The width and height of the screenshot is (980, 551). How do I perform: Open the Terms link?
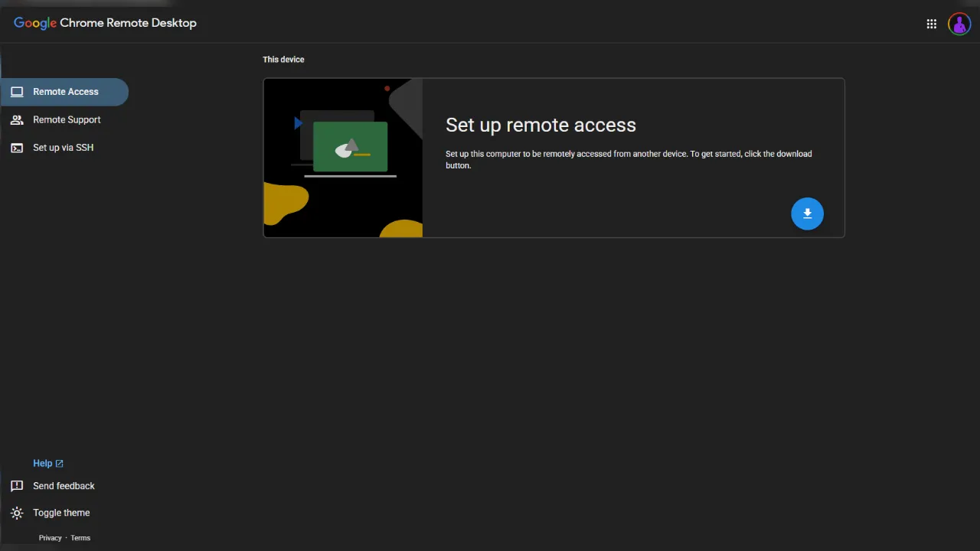click(x=80, y=538)
